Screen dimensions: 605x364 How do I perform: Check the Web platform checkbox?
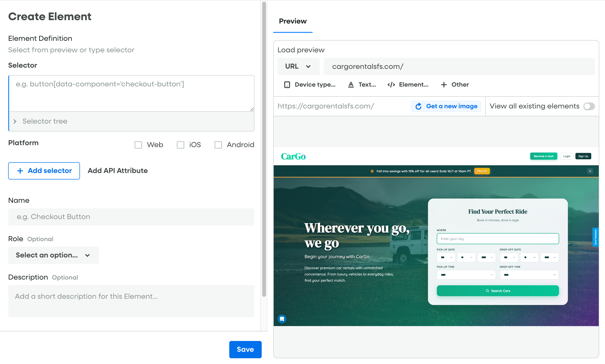[138, 145]
